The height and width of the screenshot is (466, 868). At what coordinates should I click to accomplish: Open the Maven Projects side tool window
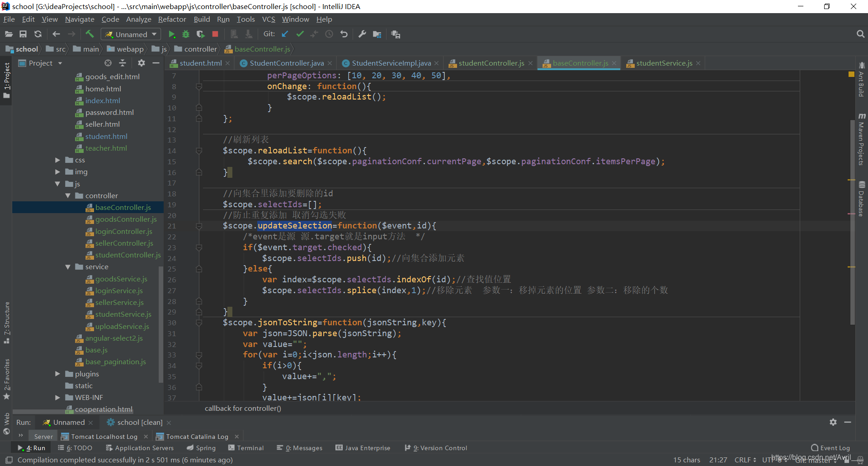tap(862, 139)
